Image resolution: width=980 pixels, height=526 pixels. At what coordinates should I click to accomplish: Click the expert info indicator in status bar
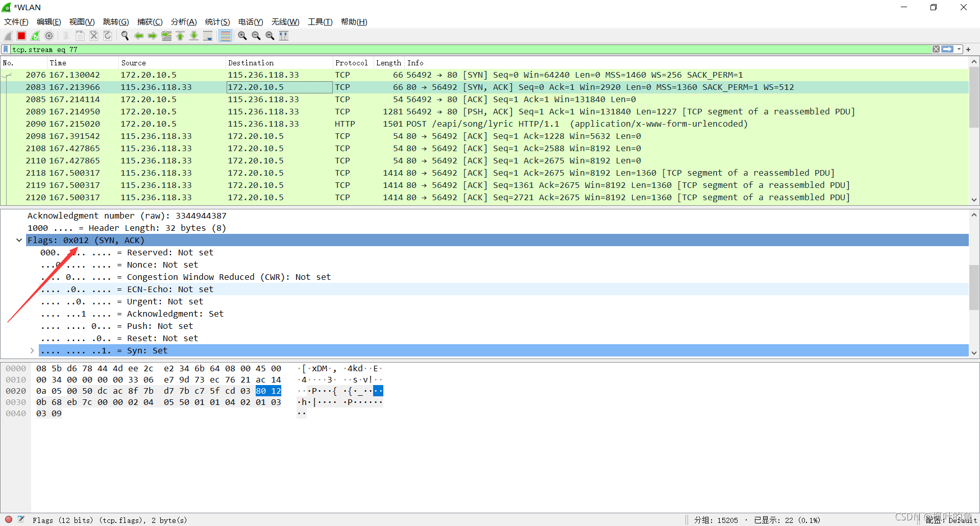point(9,519)
